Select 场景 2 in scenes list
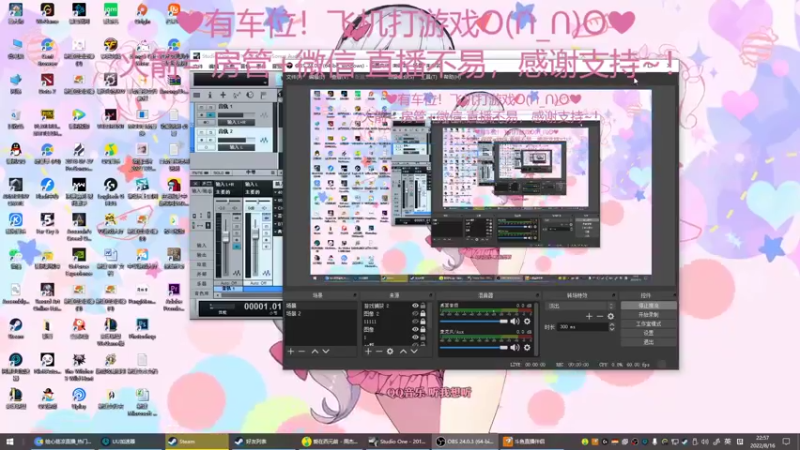 point(320,314)
